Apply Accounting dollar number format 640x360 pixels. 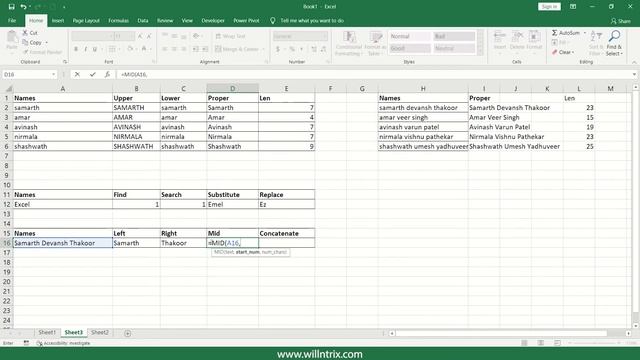(278, 49)
